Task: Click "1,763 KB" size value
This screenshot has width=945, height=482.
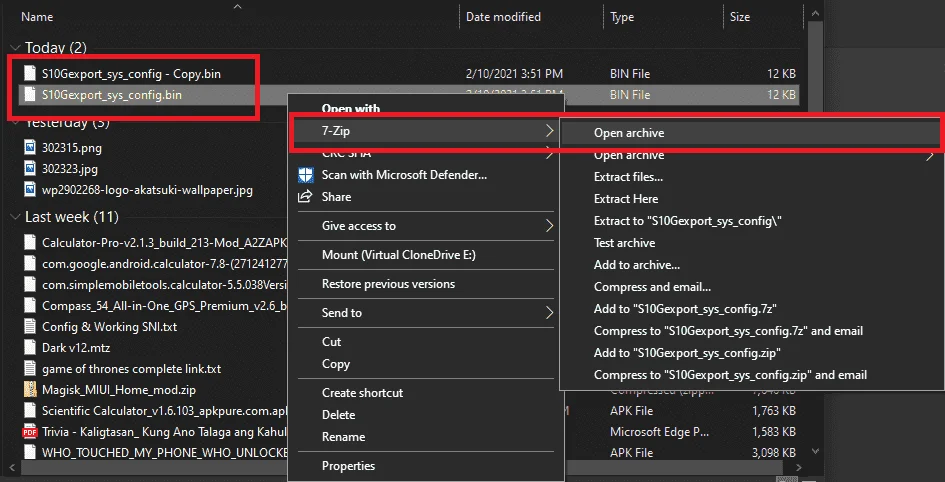Action: pyautogui.click(x=774, y=410)
